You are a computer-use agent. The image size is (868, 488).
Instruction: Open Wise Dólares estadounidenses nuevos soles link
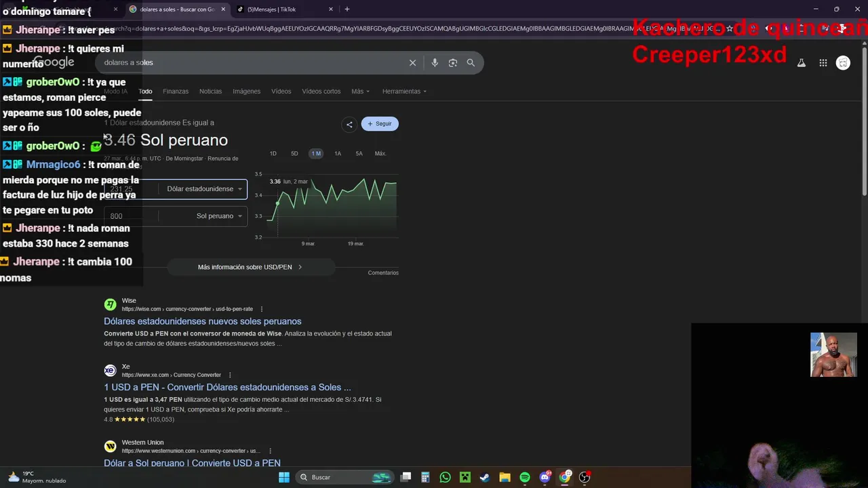(x=203, y=321)
